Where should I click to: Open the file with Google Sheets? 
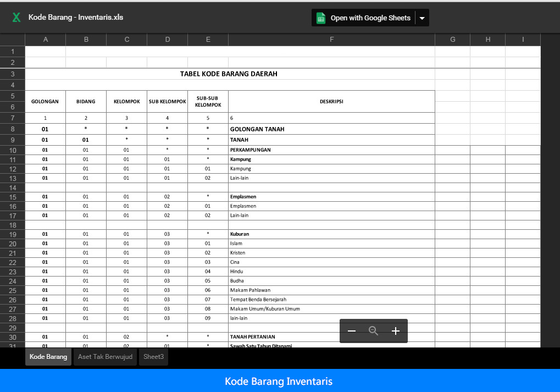tap(363, 18)
